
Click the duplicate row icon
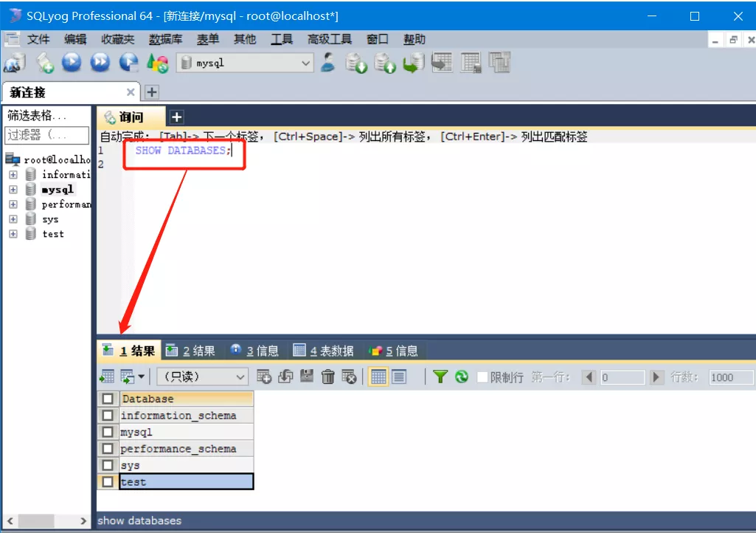[285, 376]
